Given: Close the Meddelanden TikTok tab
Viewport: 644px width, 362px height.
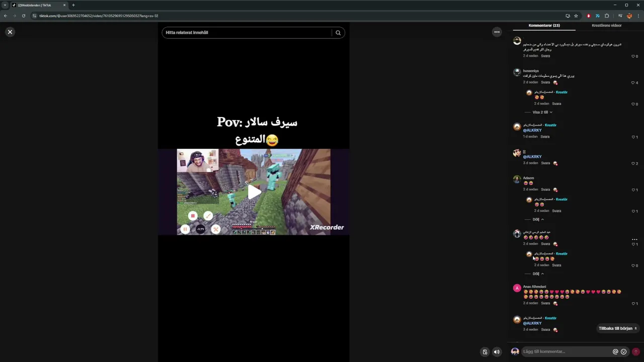Looking at the screenshot, I should point(64,5).
